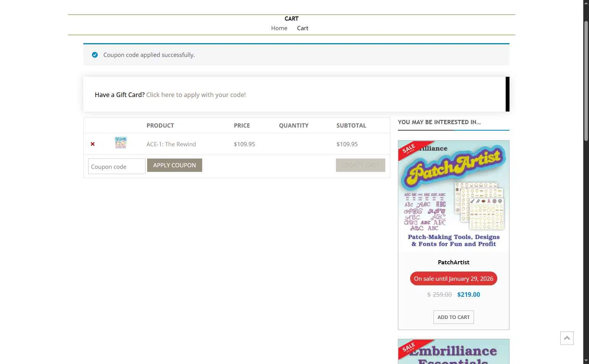Click the Update Cart button
The width and height of the screenshot is (589, 364).
360,165
